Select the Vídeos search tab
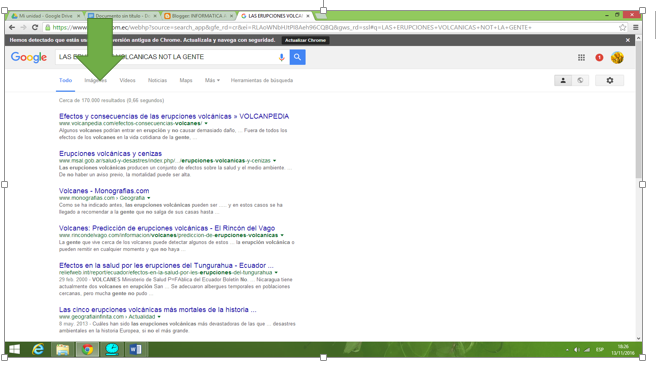The image size is (656, 376). tap(127, 80)
